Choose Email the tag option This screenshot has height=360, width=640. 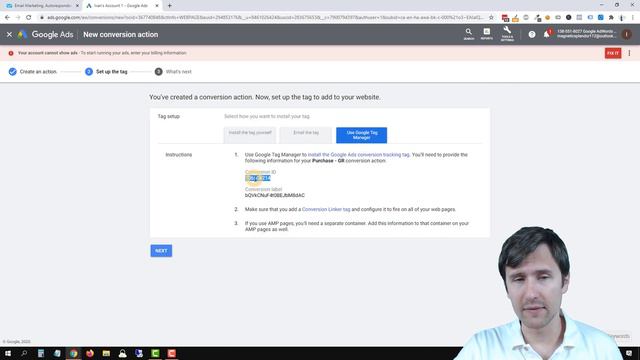pyautogui.click(x=306, y=135)
